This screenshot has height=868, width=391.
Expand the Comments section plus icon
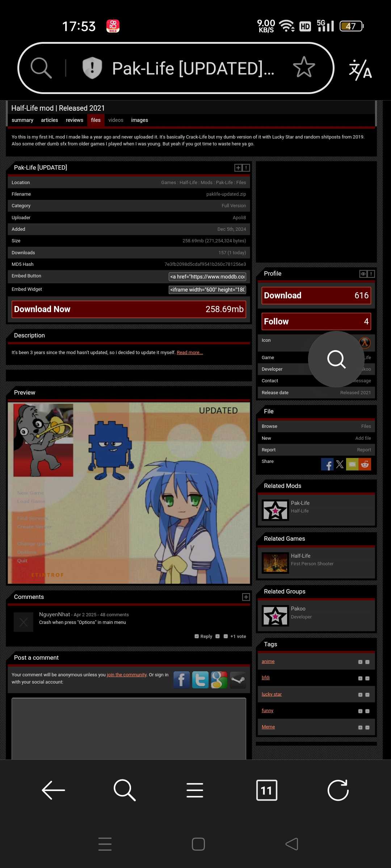(x=246, y=597)
